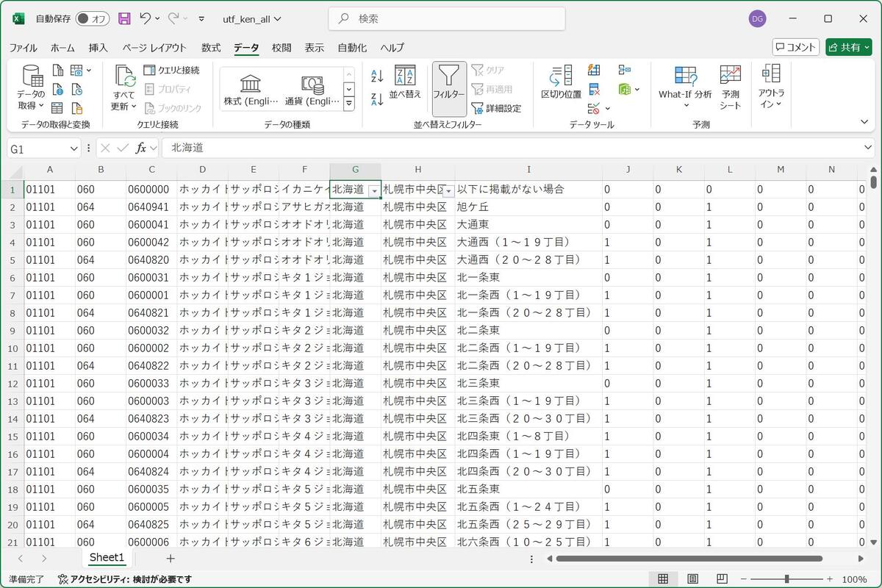This screenshot has height=588, width=882.
Task: Click the zoom in plus button
Action: pos(830,579)
